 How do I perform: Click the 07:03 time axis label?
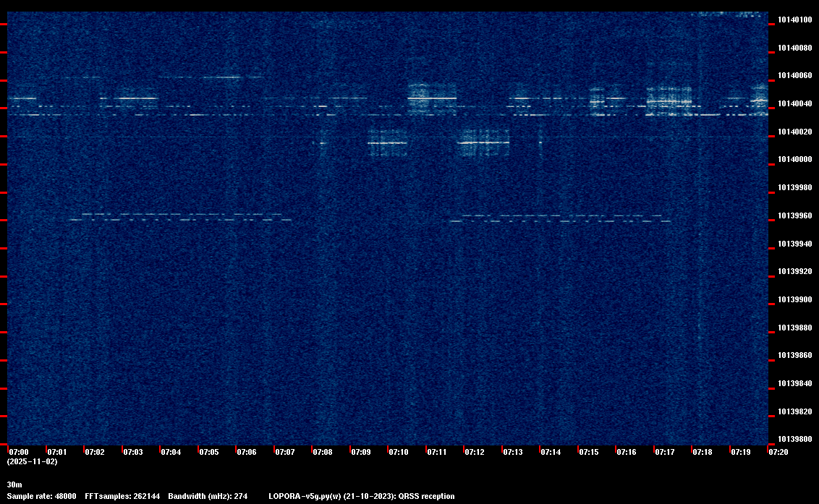pyautogui.click(x=132, y=452)
